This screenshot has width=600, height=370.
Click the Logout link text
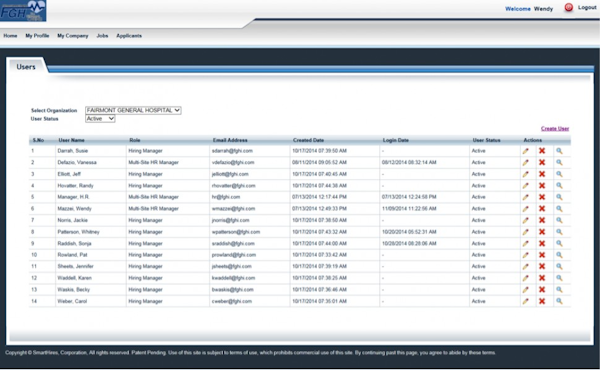click(x=587, y=7)
